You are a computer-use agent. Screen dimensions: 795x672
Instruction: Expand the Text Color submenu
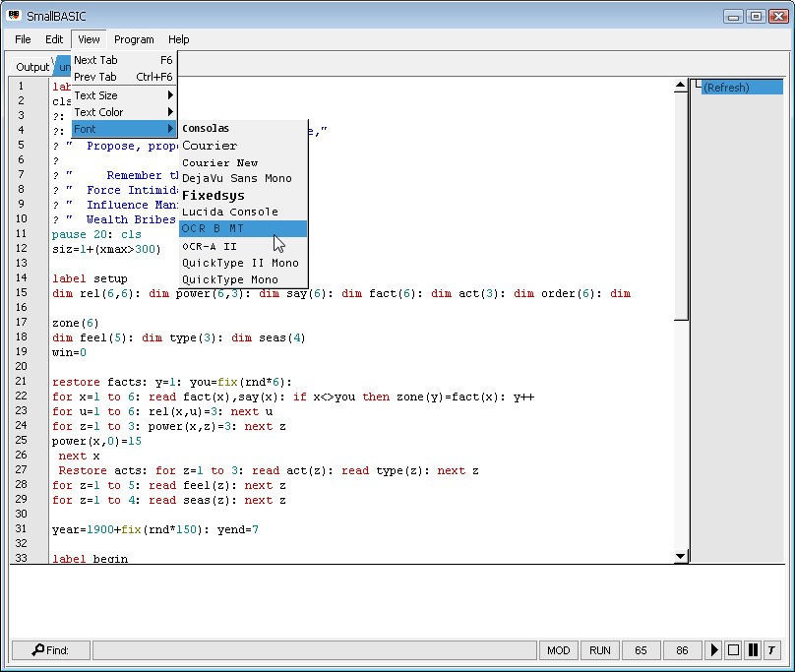(124, 112)
